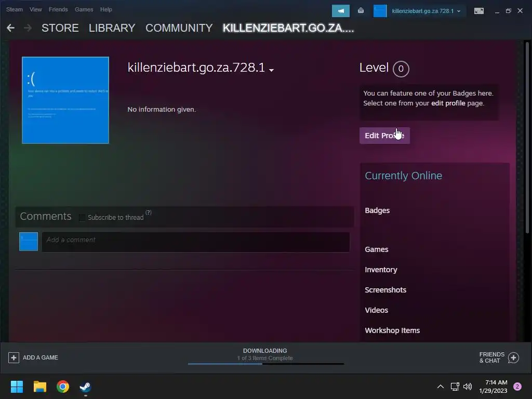Launch Chrome from the taskbar
This screenshot has width=532, height=399.
[63, 387]
